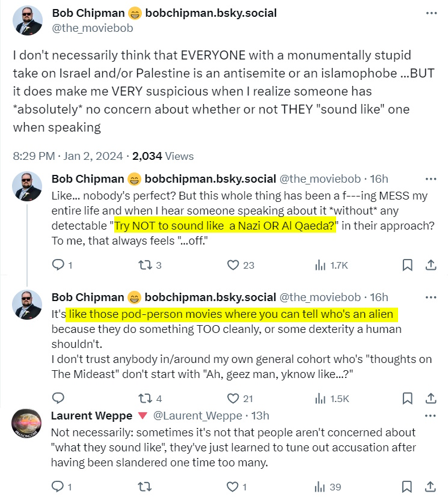The height and width of the screenshot is (497, 448).
Task: Open the @the_moviebob handle under main tweet name
Action: point(93,28)
